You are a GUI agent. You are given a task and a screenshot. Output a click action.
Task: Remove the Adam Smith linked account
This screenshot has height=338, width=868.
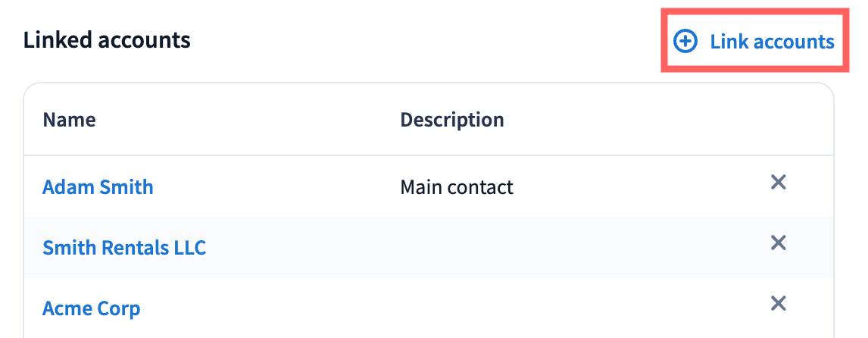(778, 183)
